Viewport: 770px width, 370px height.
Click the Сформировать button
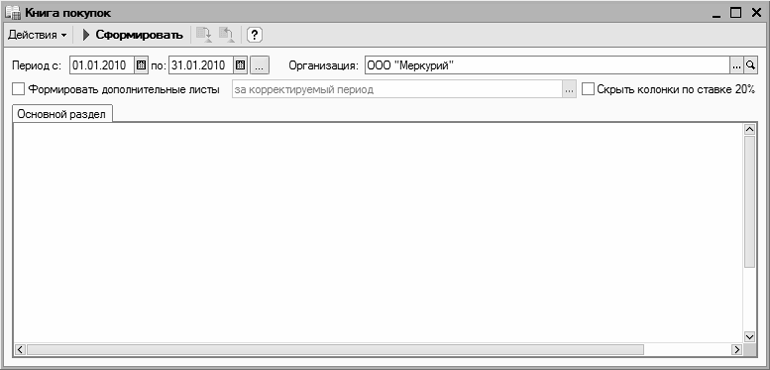pos(133,35)
